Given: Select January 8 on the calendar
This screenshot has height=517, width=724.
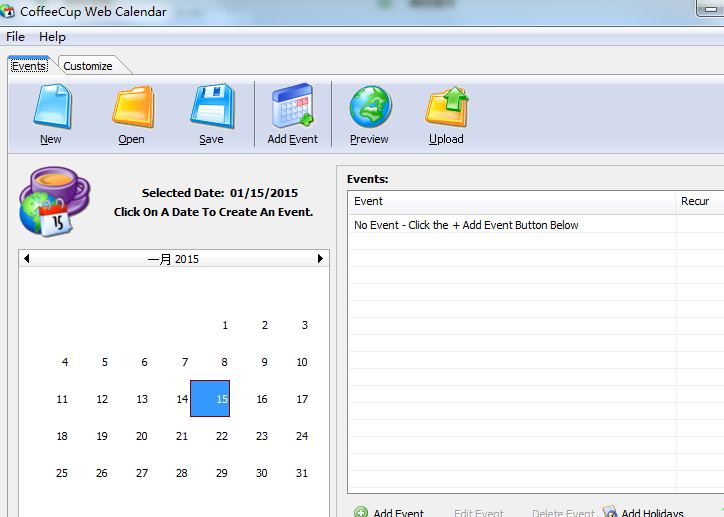Looking at the screenshot, I should (224, 362).
